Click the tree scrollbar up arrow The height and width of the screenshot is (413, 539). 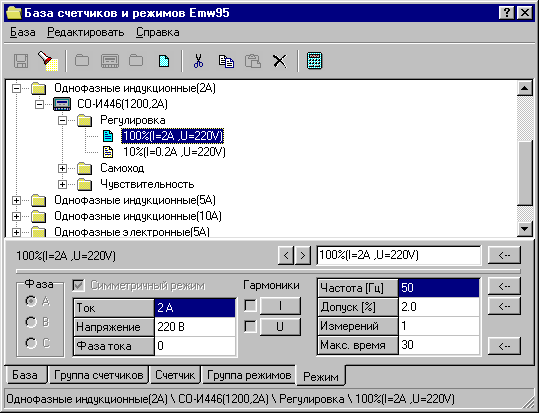pos(525,88)
